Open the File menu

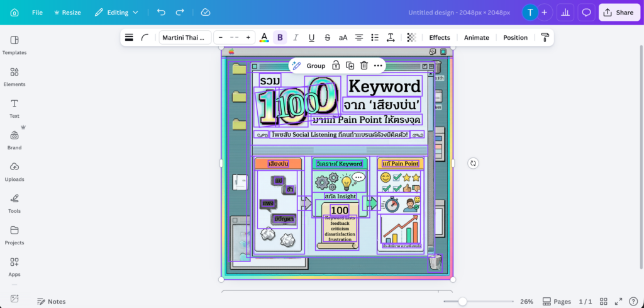tap(38, 13)
